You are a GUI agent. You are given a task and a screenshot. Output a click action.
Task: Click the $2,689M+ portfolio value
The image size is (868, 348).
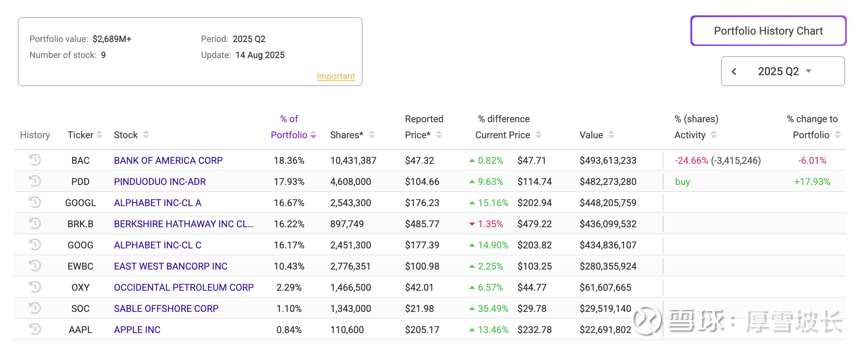click(112, 39)
